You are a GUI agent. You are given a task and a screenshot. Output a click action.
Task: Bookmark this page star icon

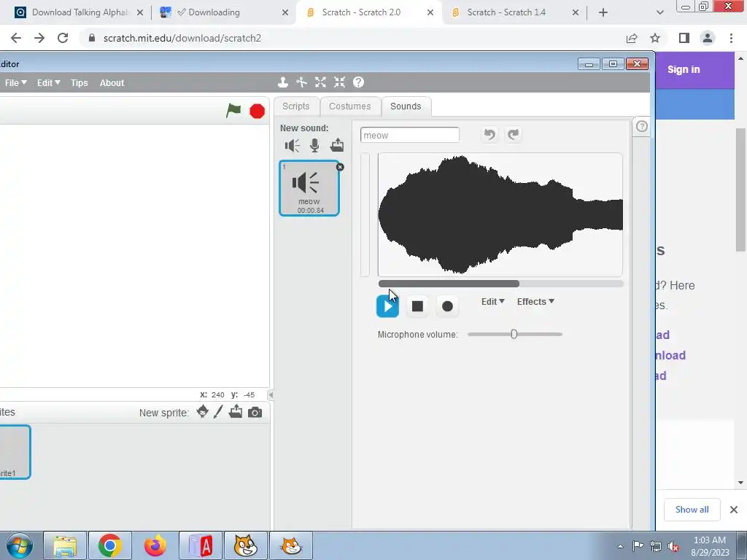(655, 38)
